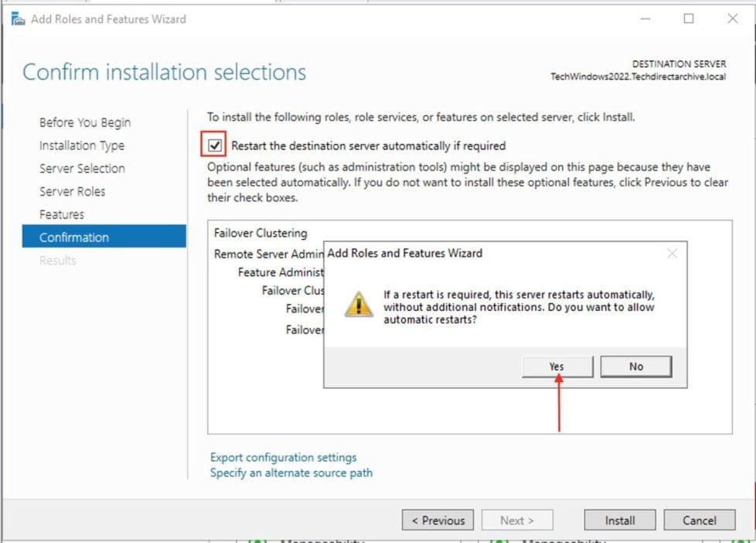Maximize the Add Roles and Features Wizard window
This screenshot has width=756, height=543.
tap(688, 19)
